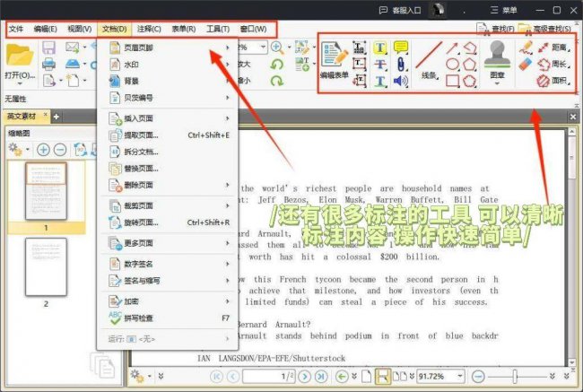
Task: Select the paperclip file attachment tool
Action: click(x=400, y=64)
